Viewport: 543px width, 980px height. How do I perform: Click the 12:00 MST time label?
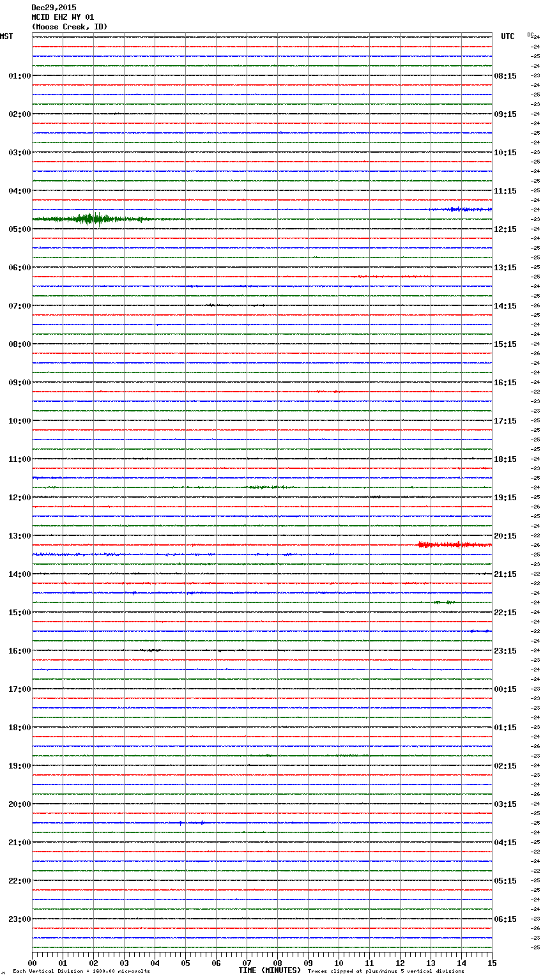click(x=19, y=498)
